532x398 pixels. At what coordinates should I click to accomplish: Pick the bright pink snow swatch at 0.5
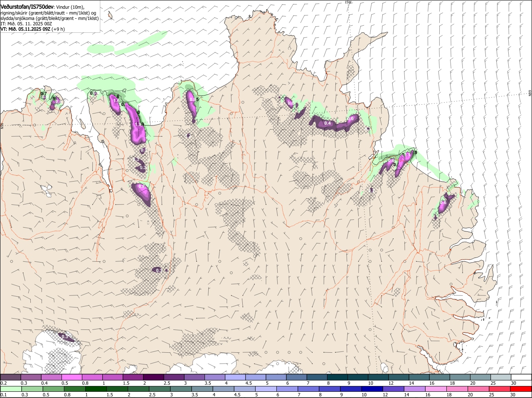[x=72, y=377]
